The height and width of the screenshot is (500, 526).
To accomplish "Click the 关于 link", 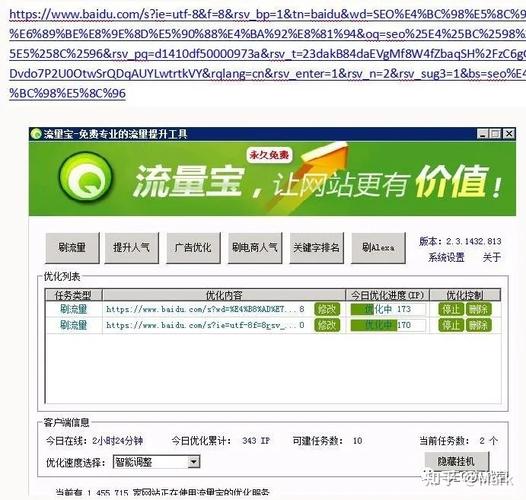I will coord(491,257).
